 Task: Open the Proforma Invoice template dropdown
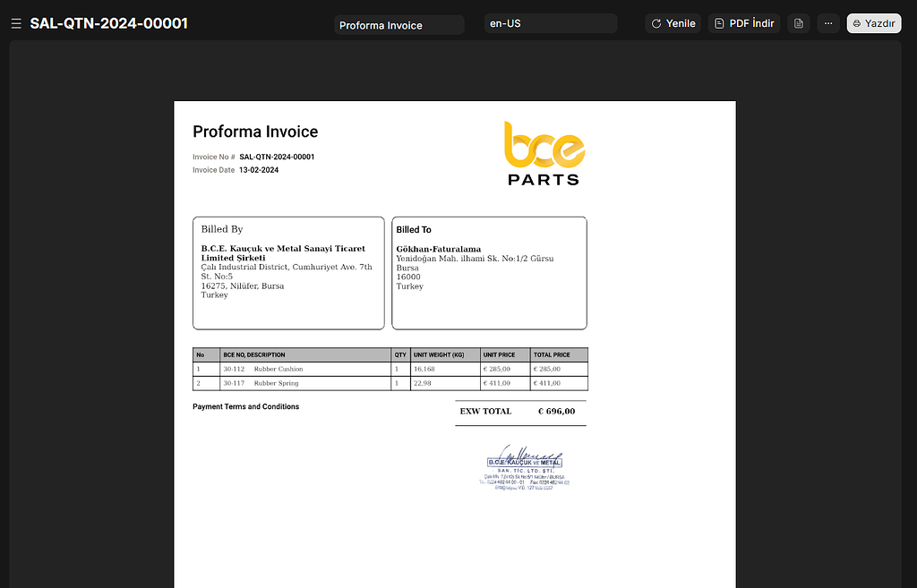point(399,24)
